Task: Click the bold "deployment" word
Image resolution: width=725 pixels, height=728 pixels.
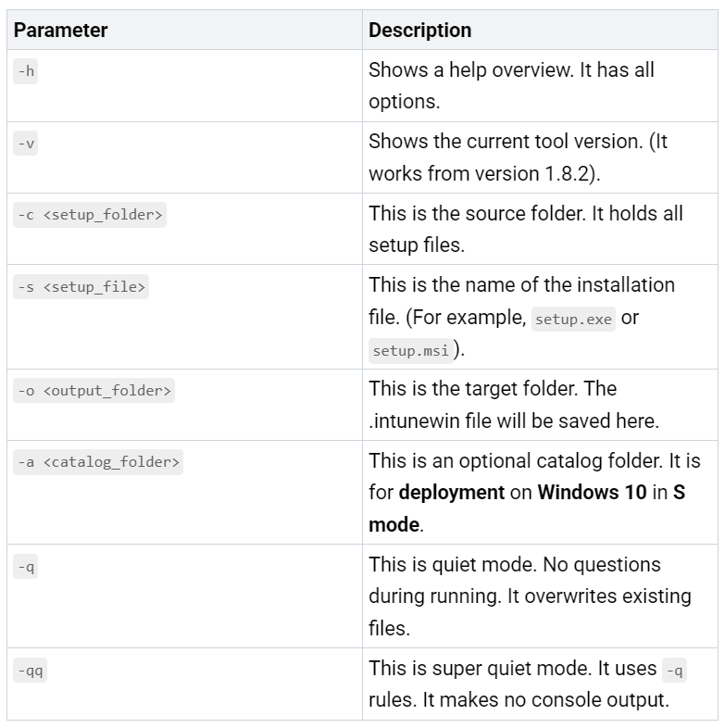Action: (x=452, y=492)
